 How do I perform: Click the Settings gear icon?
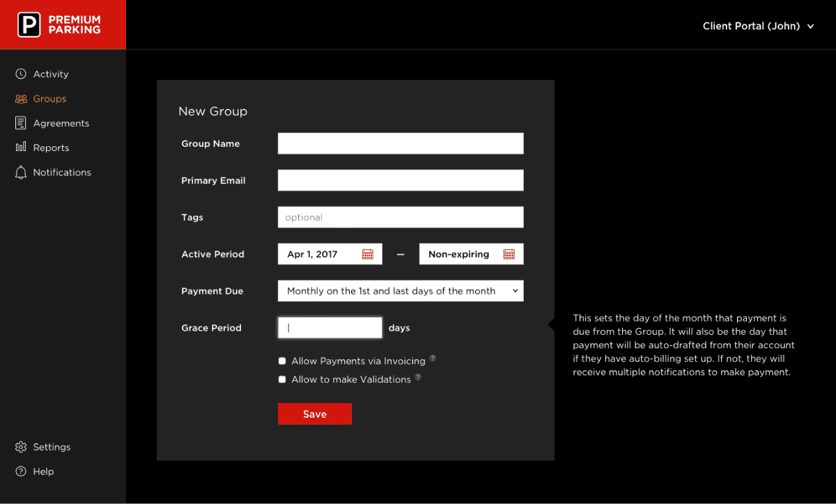tap(21, 446)
